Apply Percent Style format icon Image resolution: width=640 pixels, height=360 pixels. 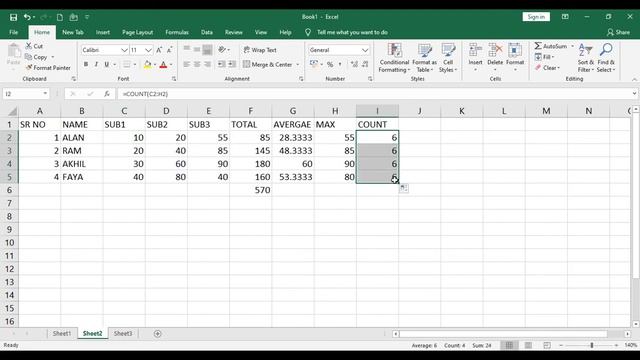pos(330,64)
